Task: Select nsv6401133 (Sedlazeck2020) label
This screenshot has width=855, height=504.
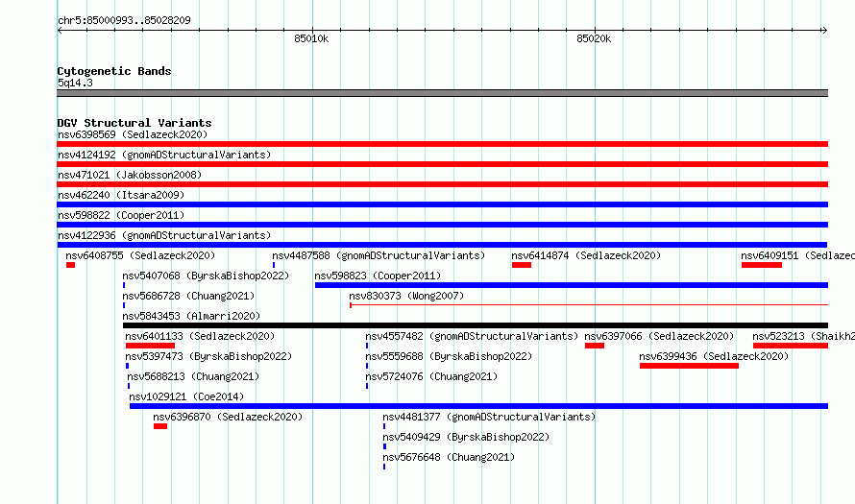Action: (200, 336)
